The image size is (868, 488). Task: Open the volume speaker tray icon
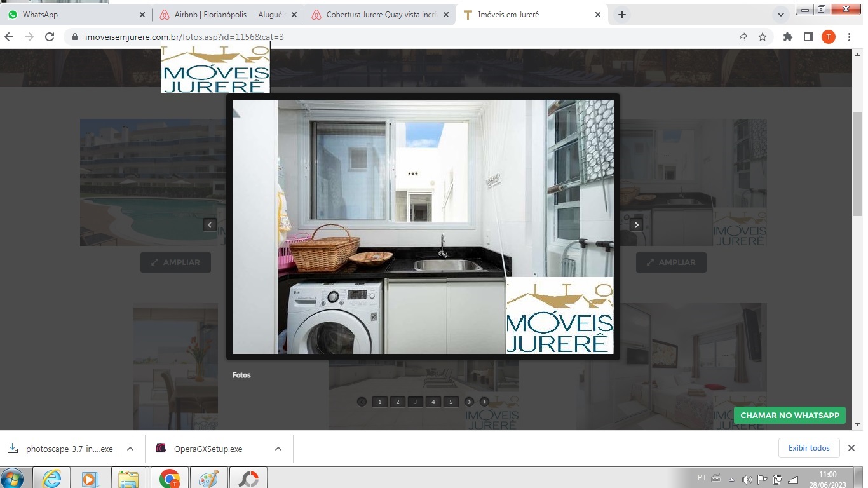coord(747,479)
